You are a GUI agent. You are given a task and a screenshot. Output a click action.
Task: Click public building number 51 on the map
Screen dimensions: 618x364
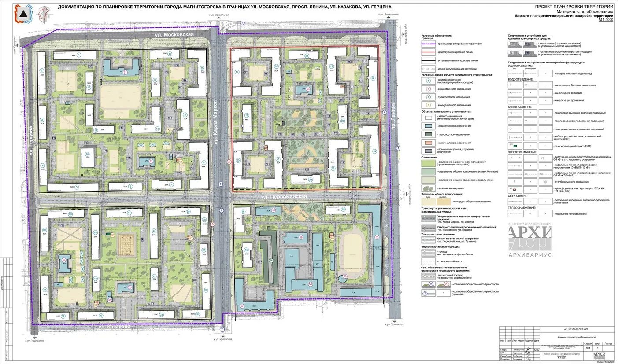[125, 72]
